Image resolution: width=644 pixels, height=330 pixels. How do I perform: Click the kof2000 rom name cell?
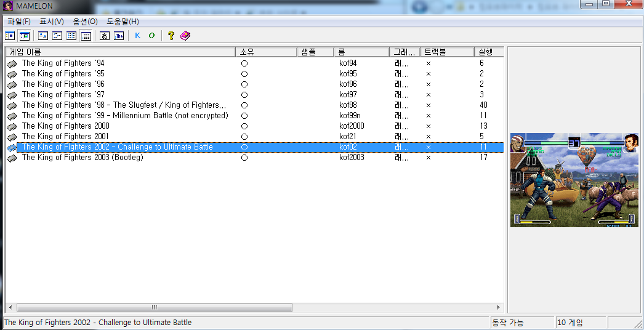352,126
